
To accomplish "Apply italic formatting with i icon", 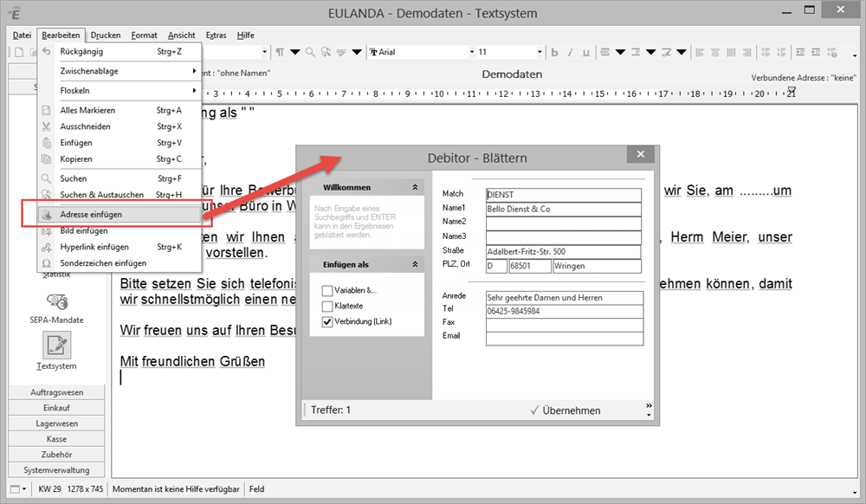I will pos(570,53).
